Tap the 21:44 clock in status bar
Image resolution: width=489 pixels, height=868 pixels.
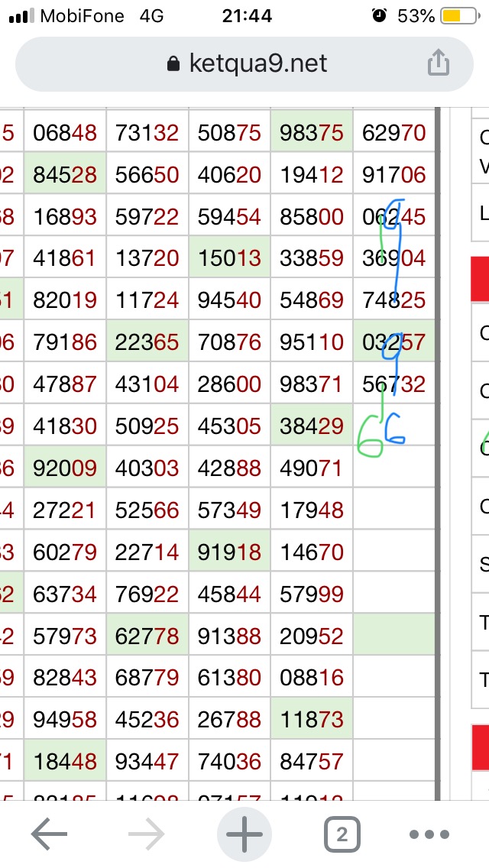pos(247,16)
